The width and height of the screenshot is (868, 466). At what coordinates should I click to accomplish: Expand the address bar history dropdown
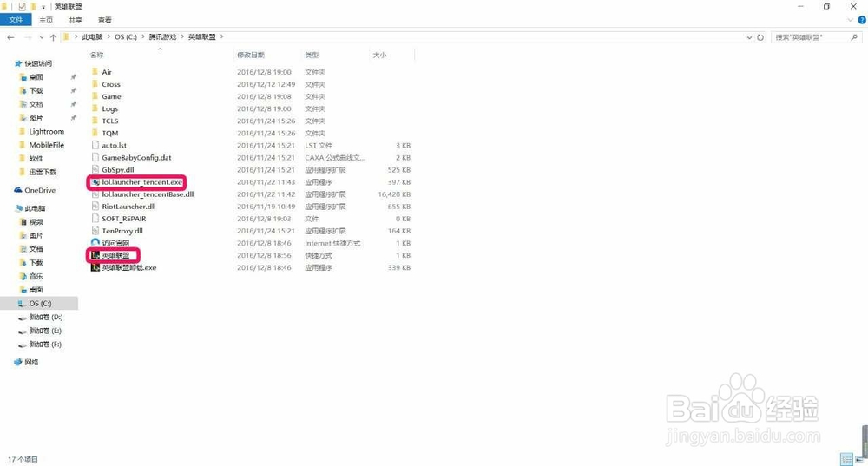click(x=749, y=37)
